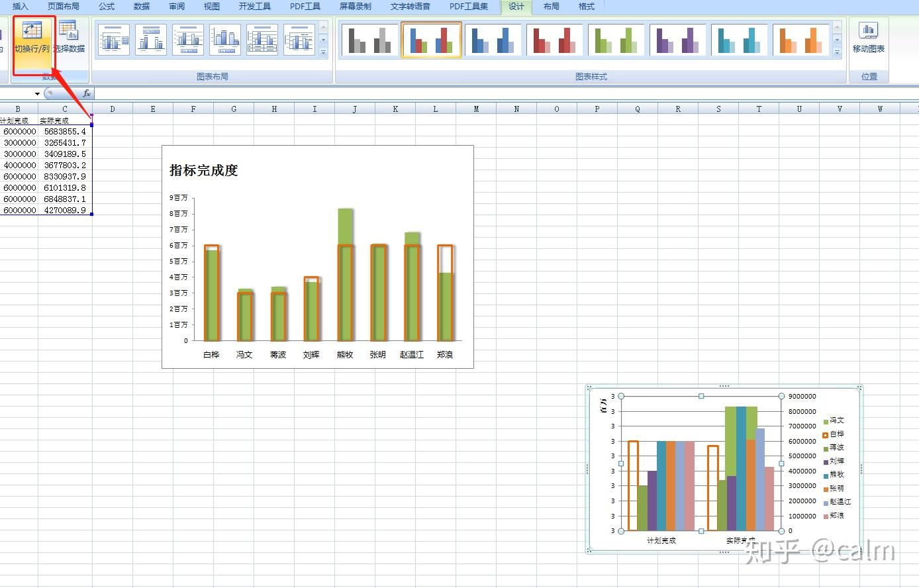Select cell with value 6848837.1

65,199
